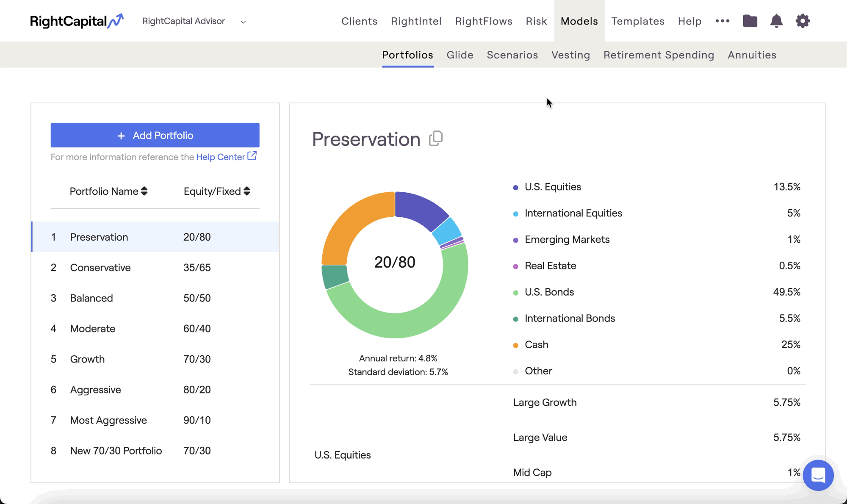The width and height of the screenshot is (847, 504).
Task: Switch to the Portfolios tab
Action: click(407, 55)
